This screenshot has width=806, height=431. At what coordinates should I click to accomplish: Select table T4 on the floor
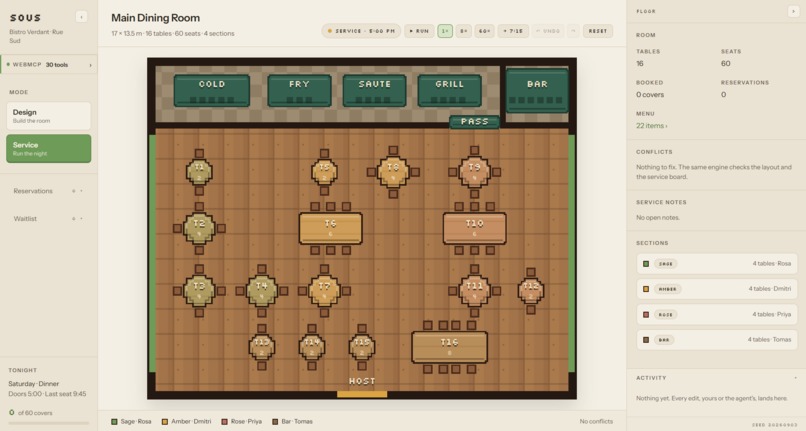pyautogui.click(x=262, y=291)
